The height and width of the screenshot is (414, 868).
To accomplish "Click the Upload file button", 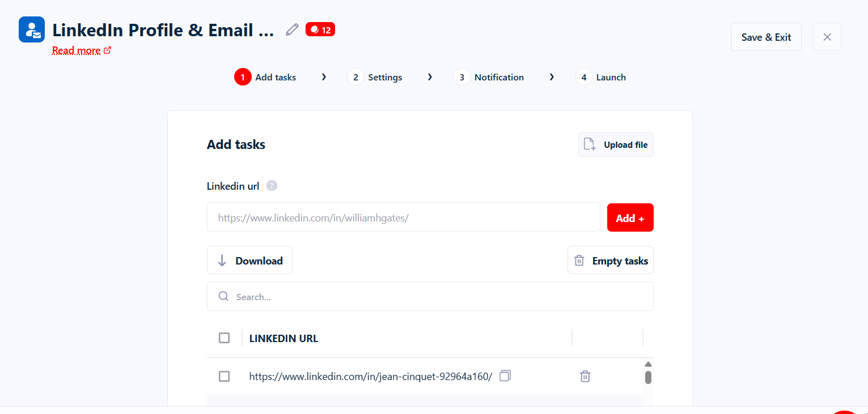I will point(616,144).
